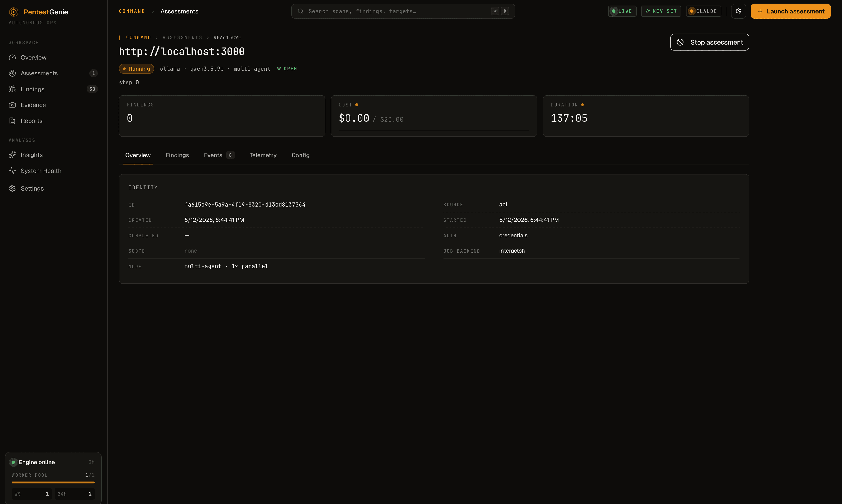Click the Findings count badge 38
The height and width of the screenshot is (504, 842).
(x=92, y=89)
